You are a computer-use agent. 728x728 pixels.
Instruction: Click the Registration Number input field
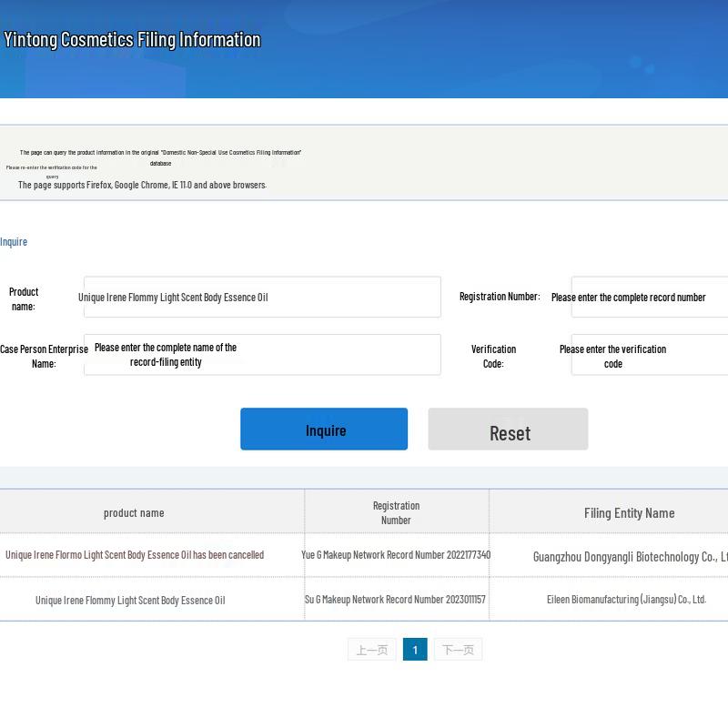(649, 298)
